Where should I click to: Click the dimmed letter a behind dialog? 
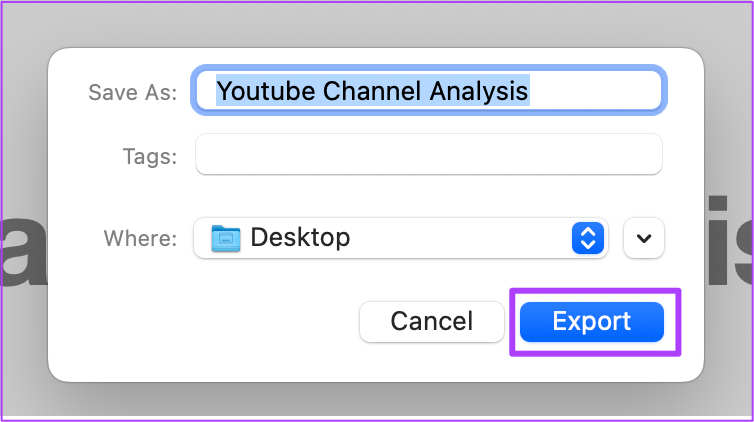(x=23, y=250)
